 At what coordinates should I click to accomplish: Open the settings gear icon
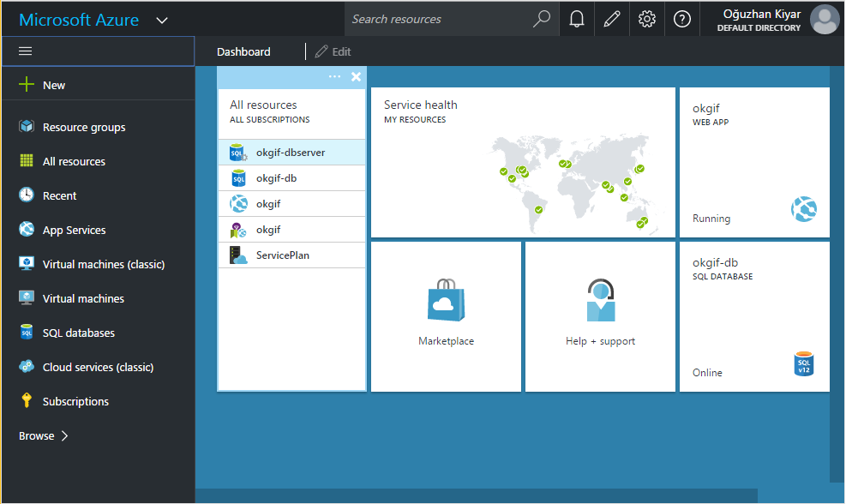click(647, 20)
